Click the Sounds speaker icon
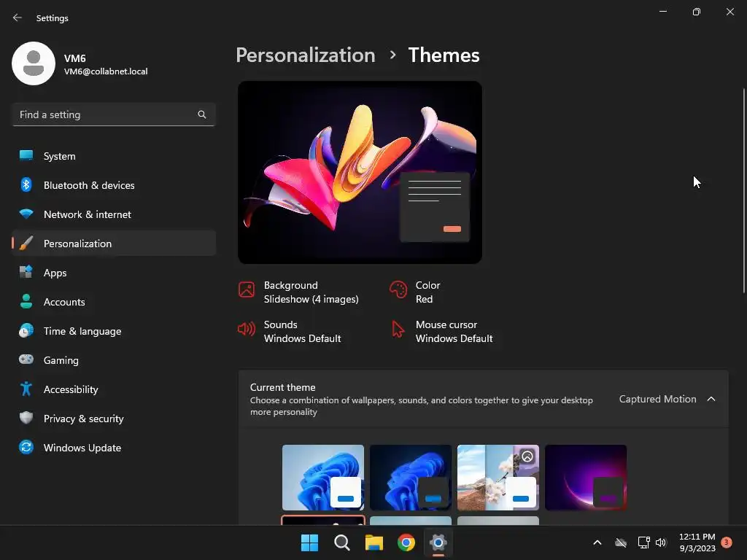This screenshot has width=747, height=560. [247, 329]
